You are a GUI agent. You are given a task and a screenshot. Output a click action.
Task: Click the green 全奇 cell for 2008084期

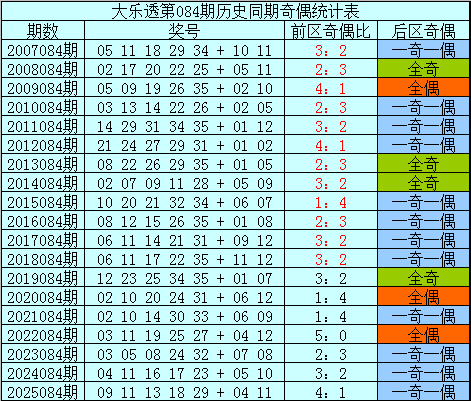pyautogui.click(x=424, y=69)
